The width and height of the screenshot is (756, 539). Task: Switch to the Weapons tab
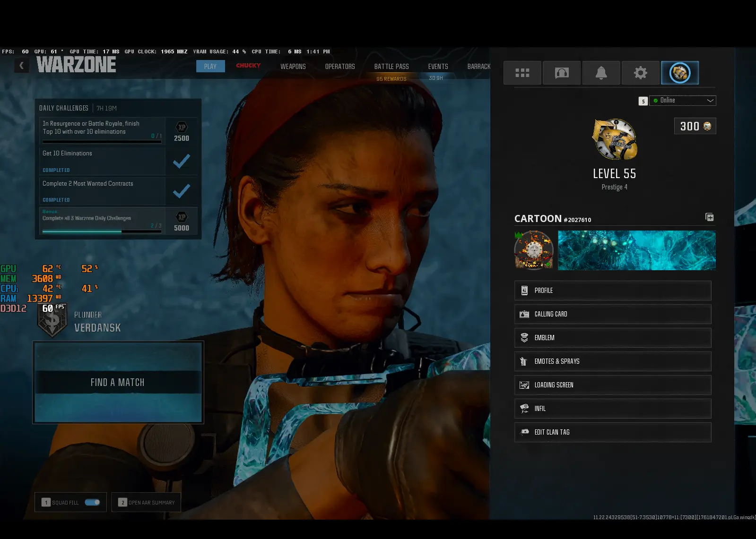(293, 67)
